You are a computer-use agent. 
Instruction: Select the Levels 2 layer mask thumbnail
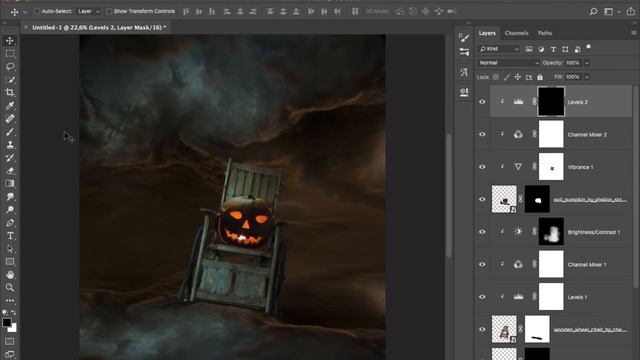click(x=551, y=101)
